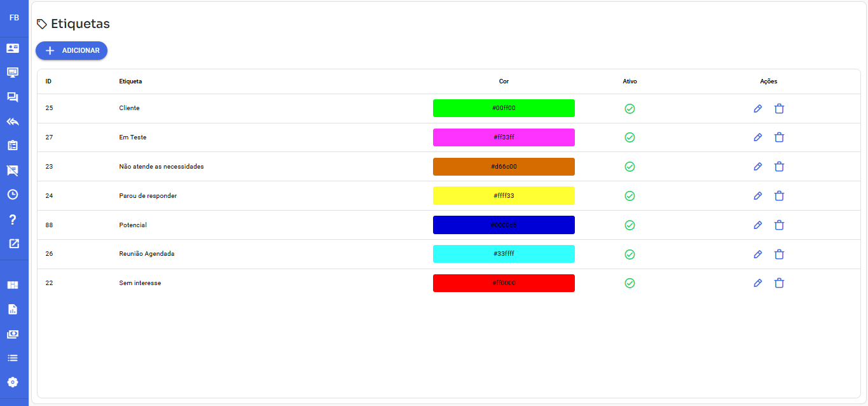Viewport: 868px width, 406px height.
Task: Click the Não atende as necessidades row label
Action: [162, 167]
